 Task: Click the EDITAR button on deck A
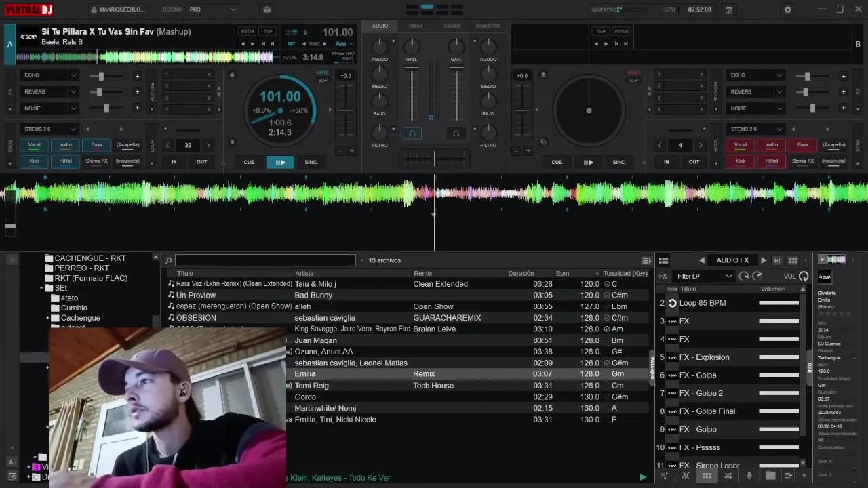click(x=248, y=31)
